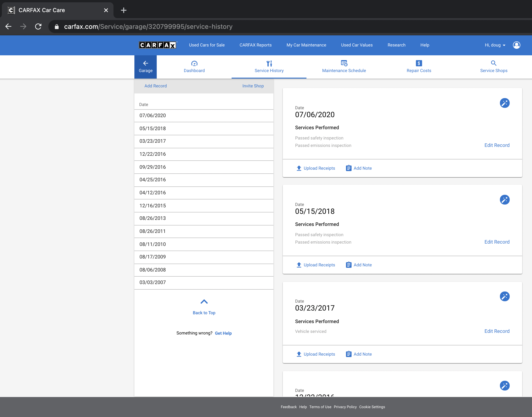Switch to the Dashboard tab
Viewport: 532px width, 417px height.
(x=194, y=67)
